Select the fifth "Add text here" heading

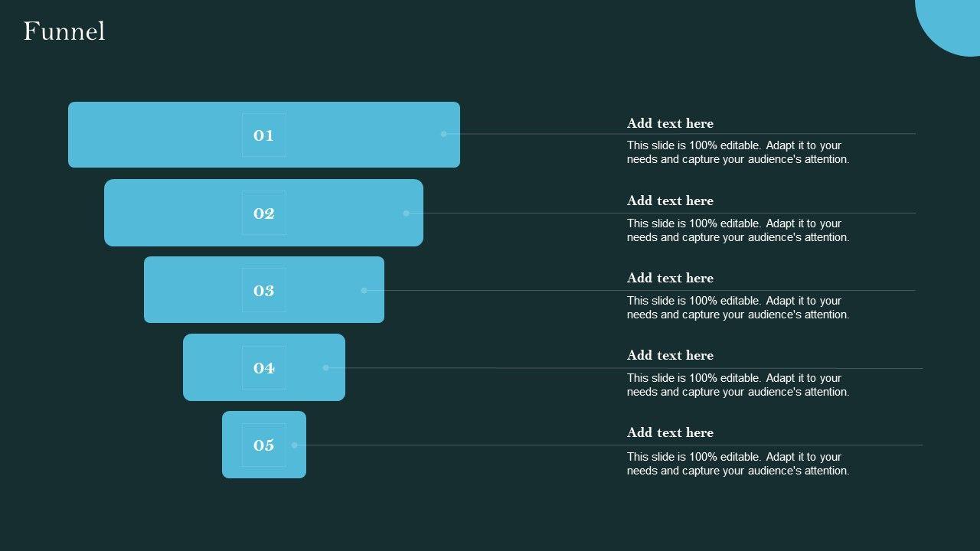(670, 432)
